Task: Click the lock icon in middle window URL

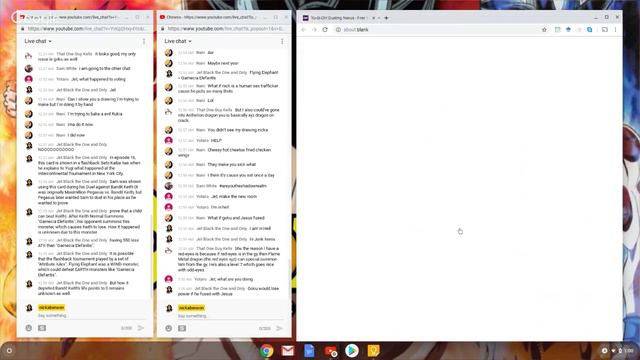Action: 162,29
